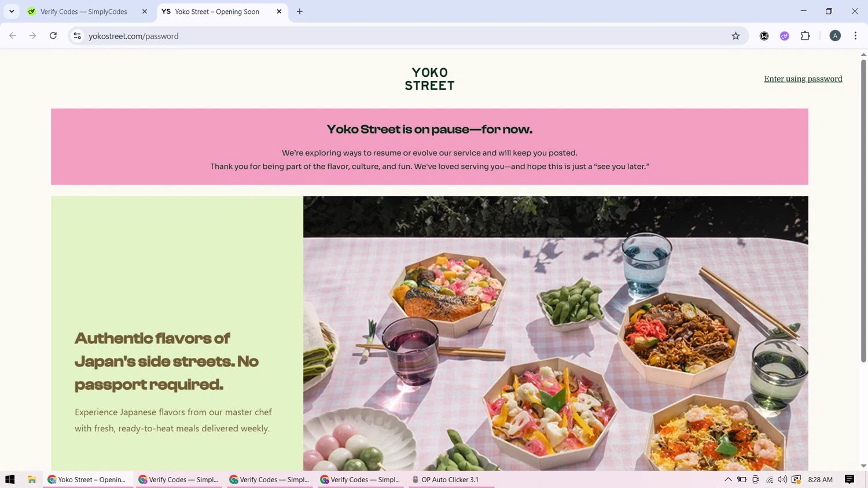Click the scrollbar down arrow

863,466
